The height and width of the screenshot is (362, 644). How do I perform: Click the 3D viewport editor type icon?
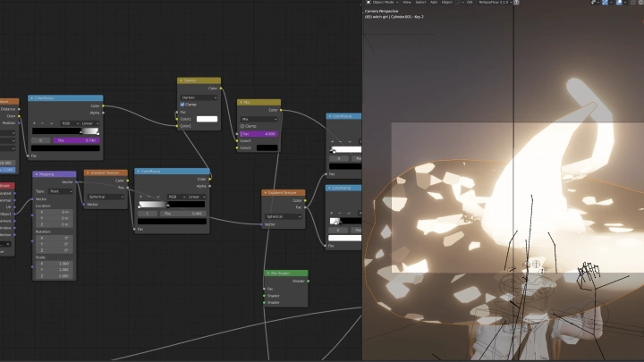[x=368, y=2]
